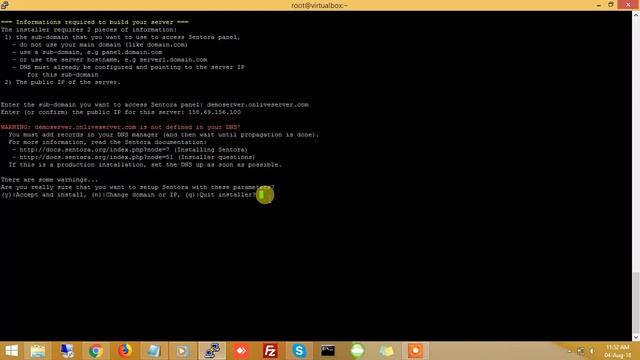
Task: Click 'There are some warnings...' line
Action: 49,180
